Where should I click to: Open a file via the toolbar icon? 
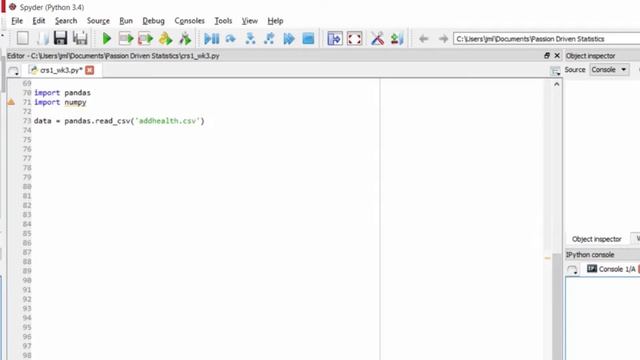42,38
